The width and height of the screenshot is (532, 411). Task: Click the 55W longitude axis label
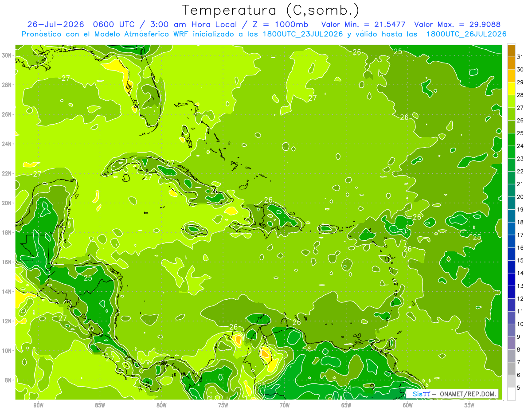[469, 405]
